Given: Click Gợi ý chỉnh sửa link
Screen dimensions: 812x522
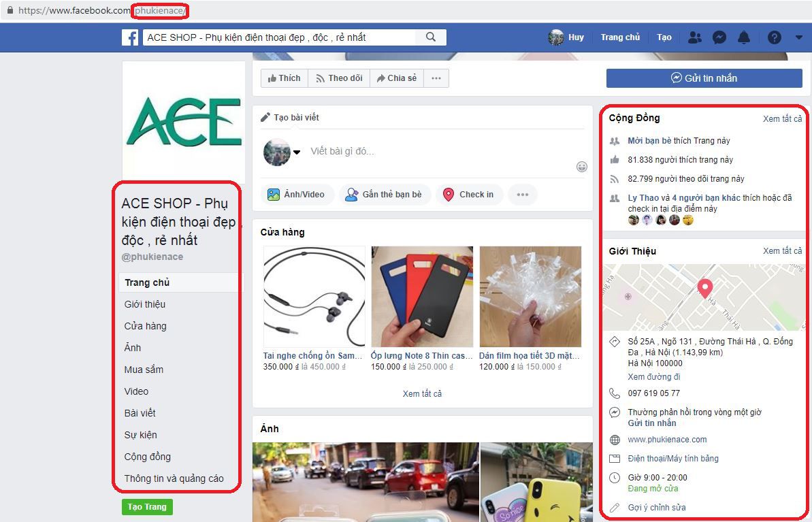Looking at the screenshot, I should point(657,508).
